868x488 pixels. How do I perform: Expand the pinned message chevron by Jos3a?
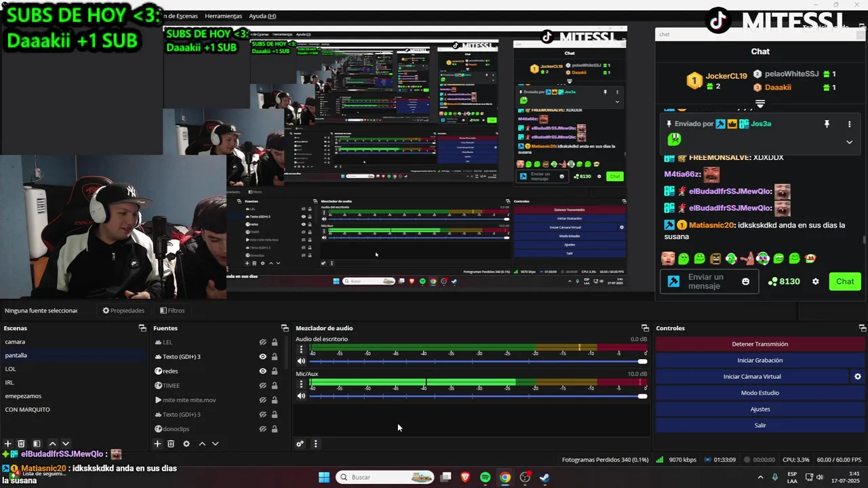coord(849,142)
